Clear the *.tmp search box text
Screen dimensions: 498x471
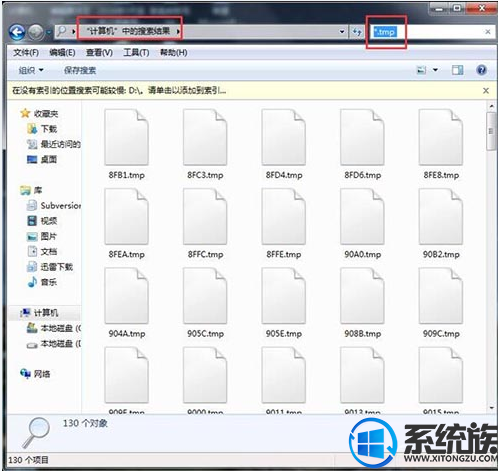coord(488,32)
